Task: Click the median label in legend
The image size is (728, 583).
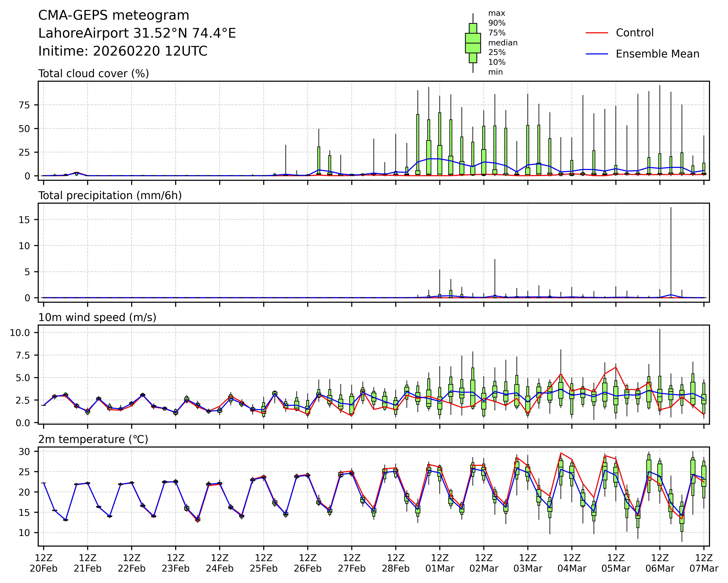Action: 502,43
